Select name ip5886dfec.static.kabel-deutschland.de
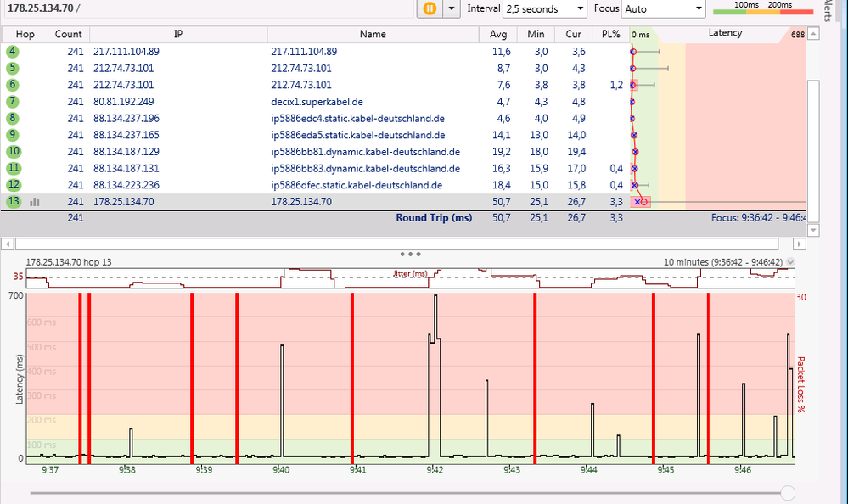This screenshot has height=504, width=848. [357, 186]
